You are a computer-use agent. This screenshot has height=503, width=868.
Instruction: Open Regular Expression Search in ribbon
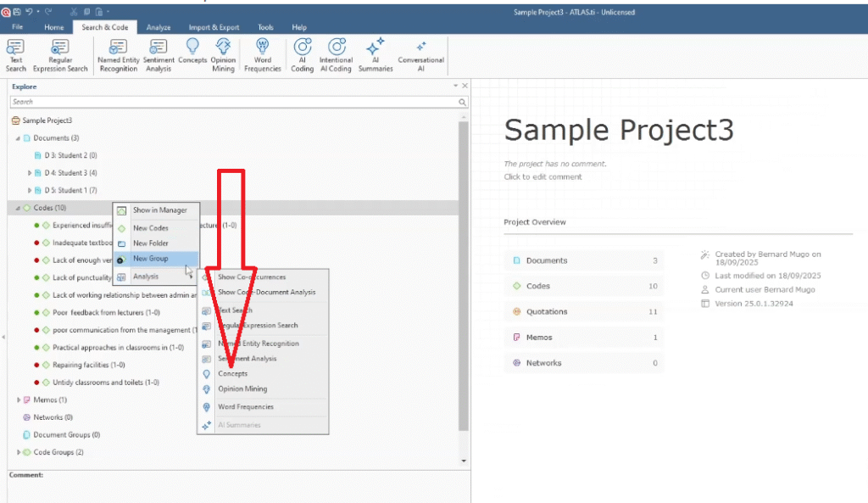pyautogui.click(x=60, y=54)
